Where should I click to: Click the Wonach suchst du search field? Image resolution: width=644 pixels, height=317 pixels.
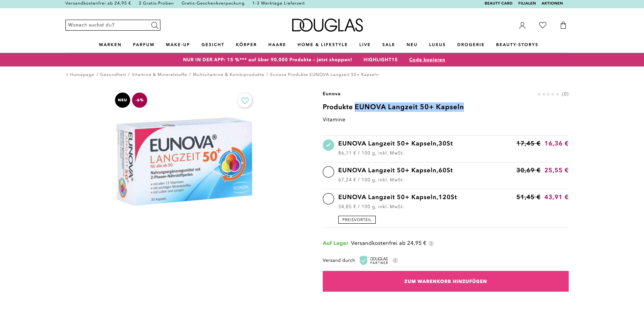pos(108,25)
